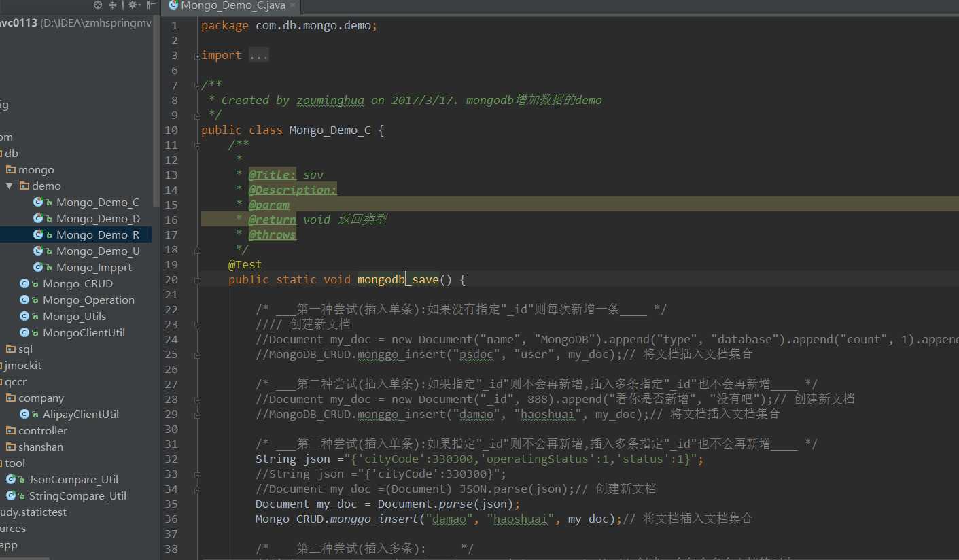The height and width of the screenshot is (560, 959).
Task: Select the AlipayClientUtil class
Action: pos(81,414)
